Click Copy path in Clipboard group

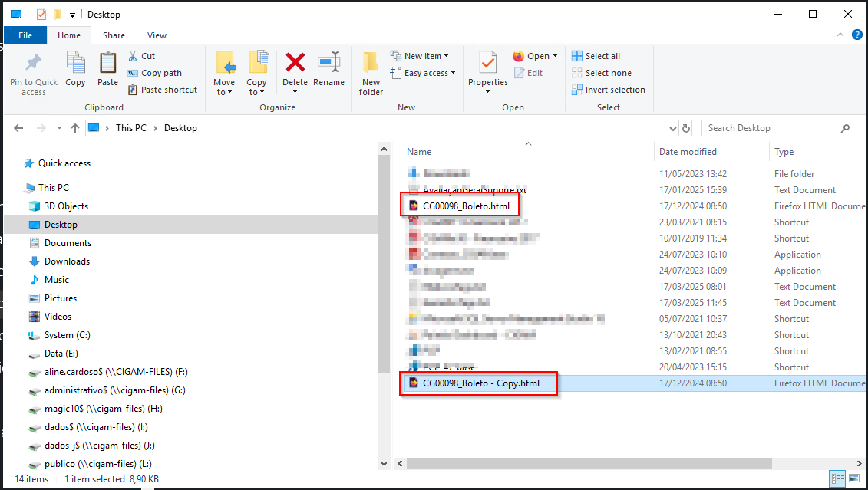(x=154, y=73)
